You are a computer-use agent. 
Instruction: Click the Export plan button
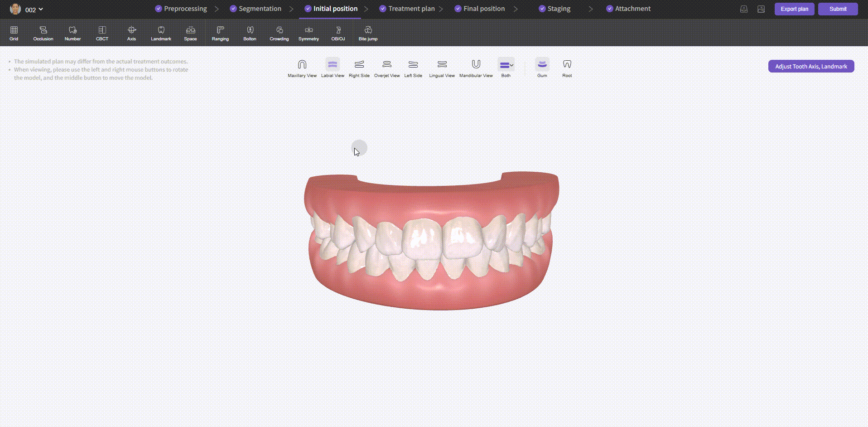coord(794,9)
